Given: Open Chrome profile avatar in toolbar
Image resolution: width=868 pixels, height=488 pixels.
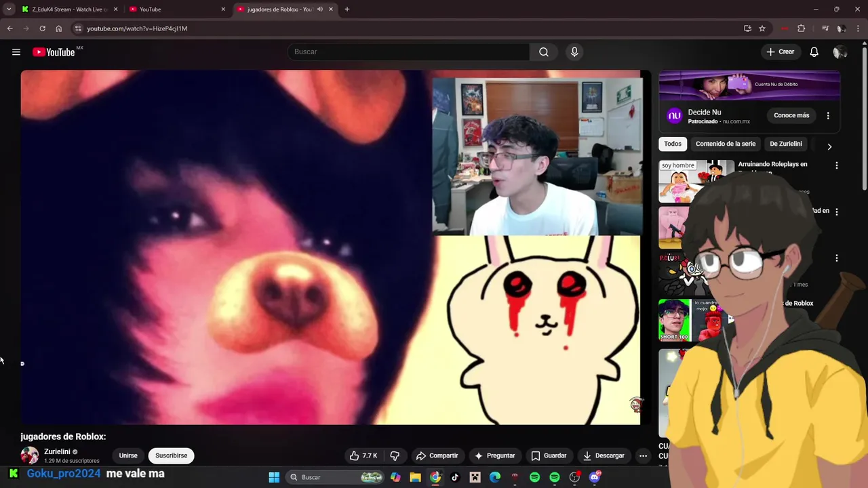Looking at the screenshot, I should click(x=842, y=28).
